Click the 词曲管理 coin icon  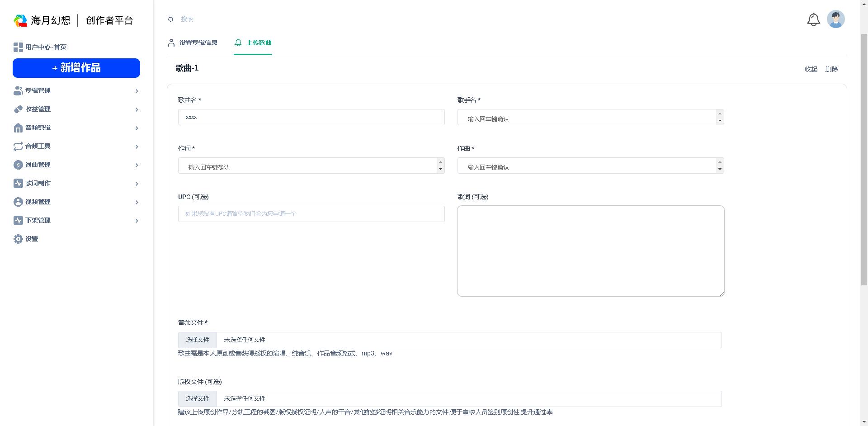(18, 165)
